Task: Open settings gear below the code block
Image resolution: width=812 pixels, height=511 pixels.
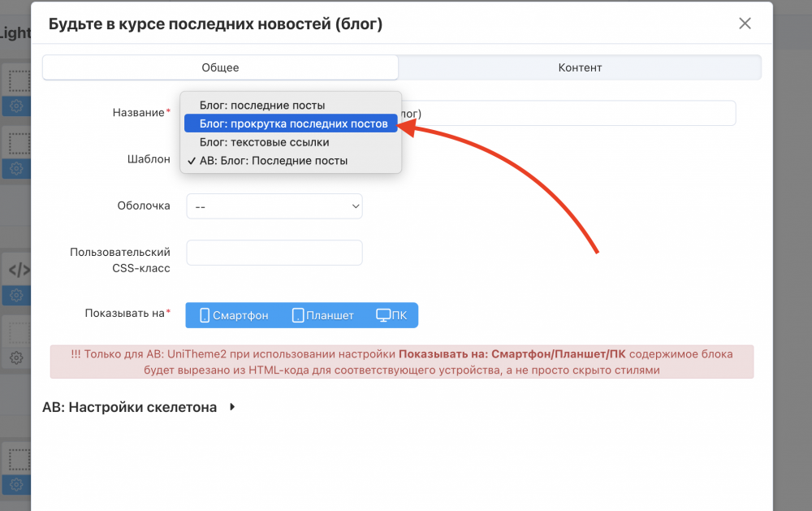Action: [x=15, y=296]
